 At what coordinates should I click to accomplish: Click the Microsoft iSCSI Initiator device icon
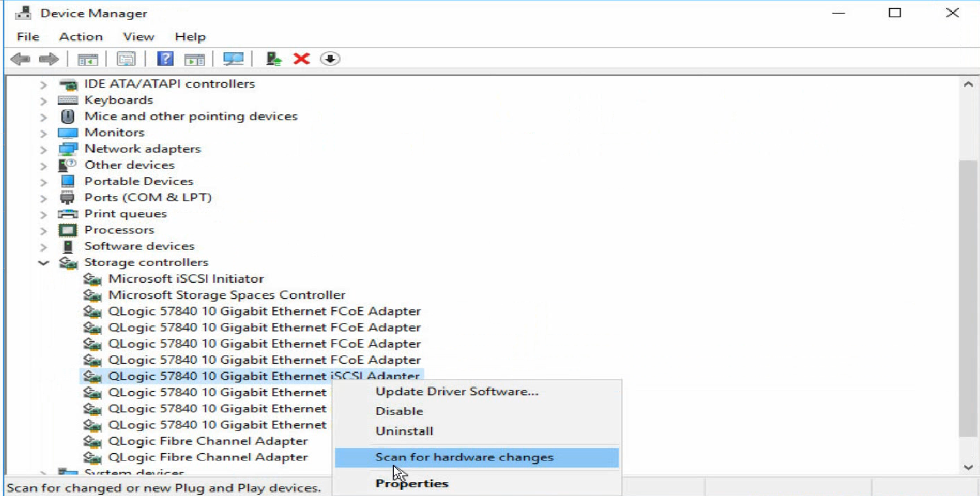coord(92,279)
